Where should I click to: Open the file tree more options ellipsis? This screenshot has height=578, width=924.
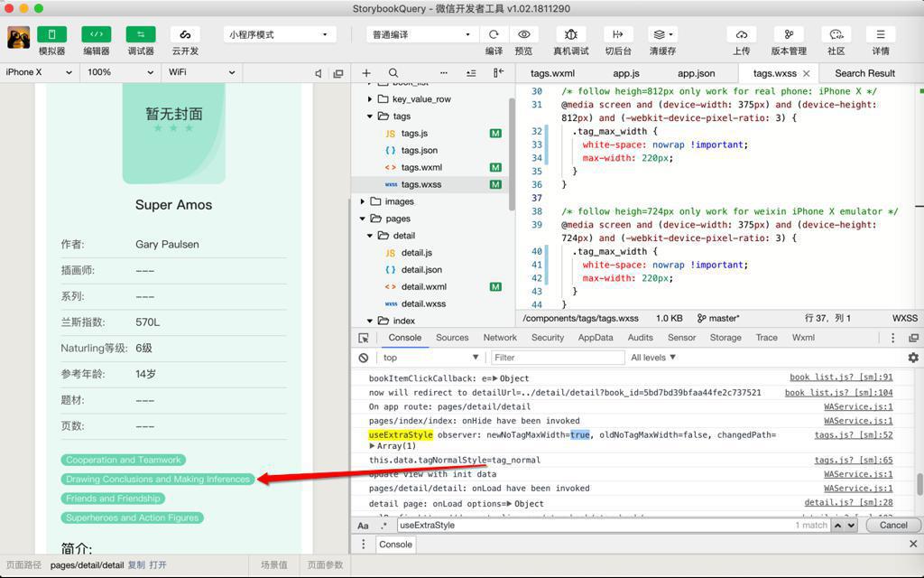click(444, 73)
